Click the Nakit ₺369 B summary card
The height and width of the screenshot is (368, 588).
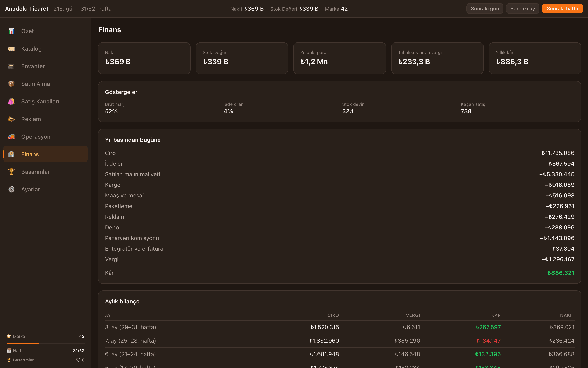tap(144, 58)
